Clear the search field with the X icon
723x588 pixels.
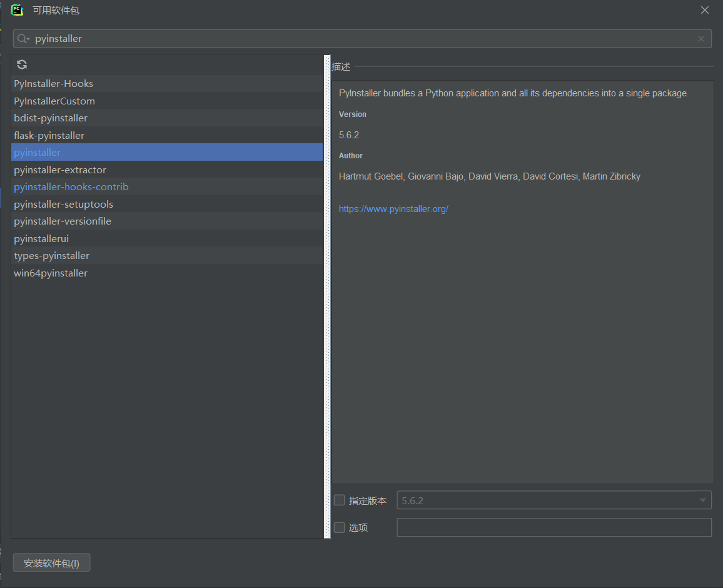701,39
